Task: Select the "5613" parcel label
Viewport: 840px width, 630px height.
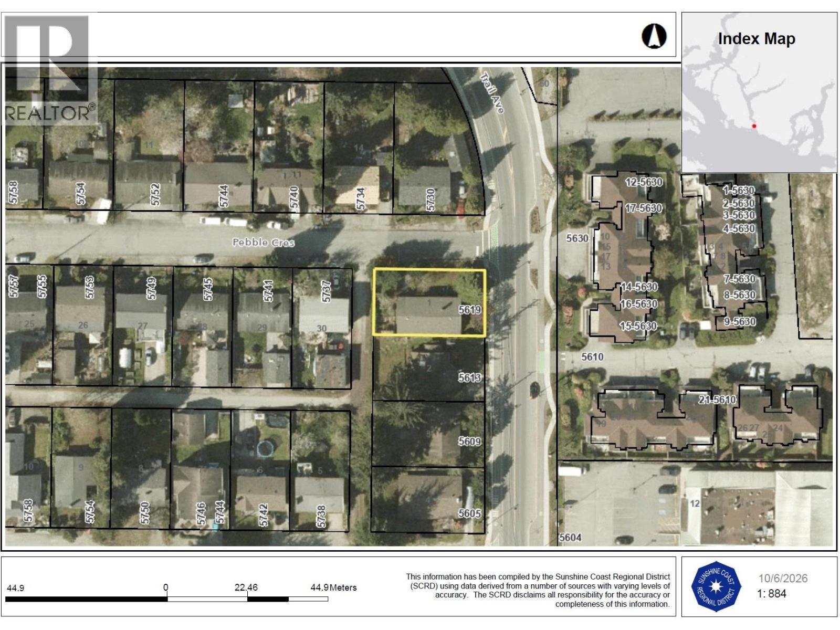Action: tap(469, 377)
